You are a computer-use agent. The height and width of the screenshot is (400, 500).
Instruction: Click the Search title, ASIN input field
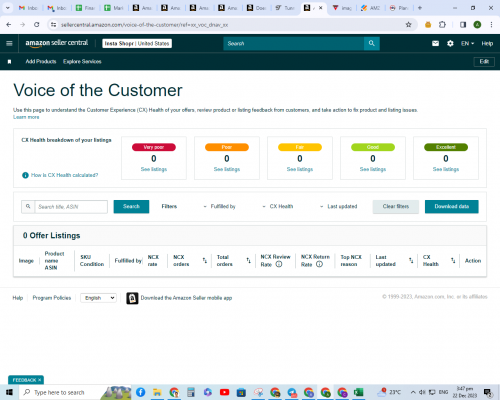pos(71,207)
